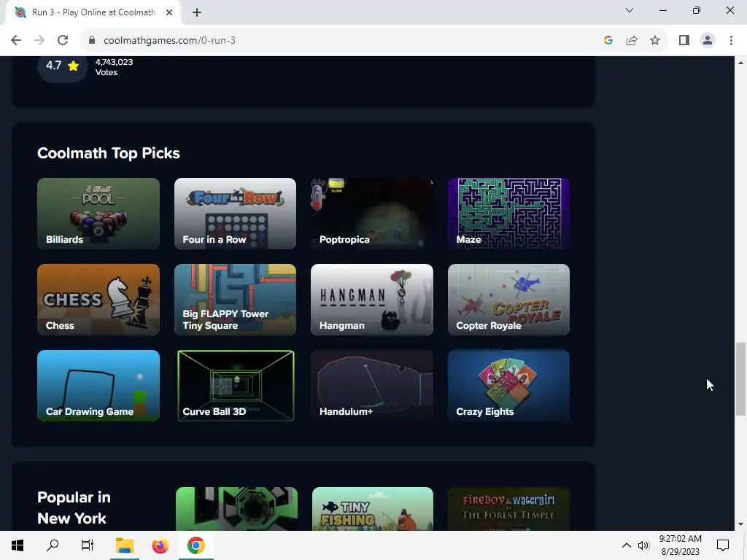Launch Firefox from the taskbar

click(160, 545)
